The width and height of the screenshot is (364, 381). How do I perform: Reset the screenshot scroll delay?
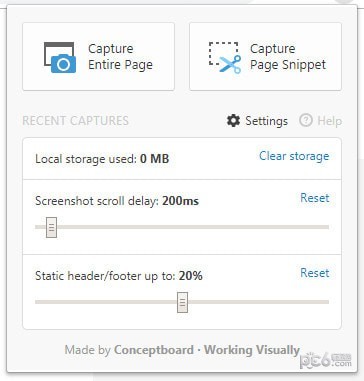[315, 198]
